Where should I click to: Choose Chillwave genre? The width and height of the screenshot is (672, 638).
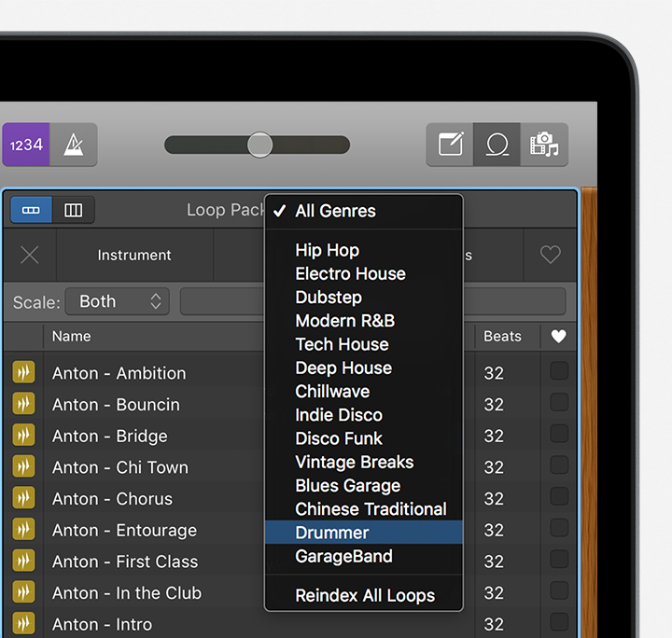pos(364,392)
